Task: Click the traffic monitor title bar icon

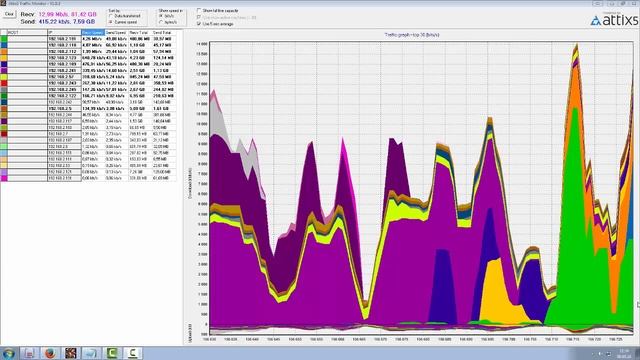Action: 3,3
